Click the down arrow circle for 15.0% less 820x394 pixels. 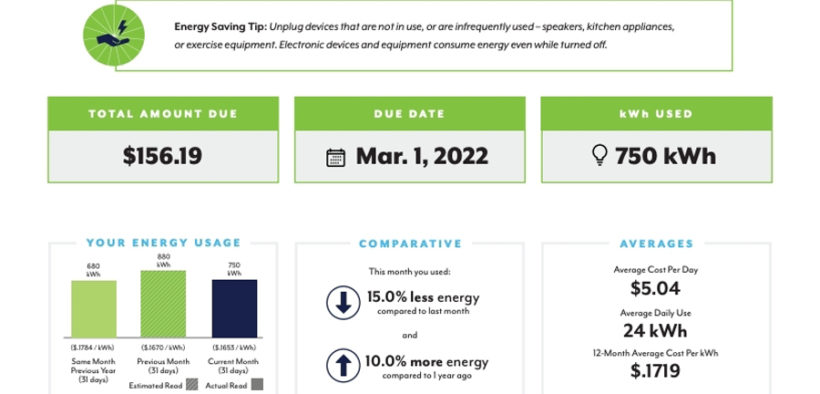pos(343,302)
